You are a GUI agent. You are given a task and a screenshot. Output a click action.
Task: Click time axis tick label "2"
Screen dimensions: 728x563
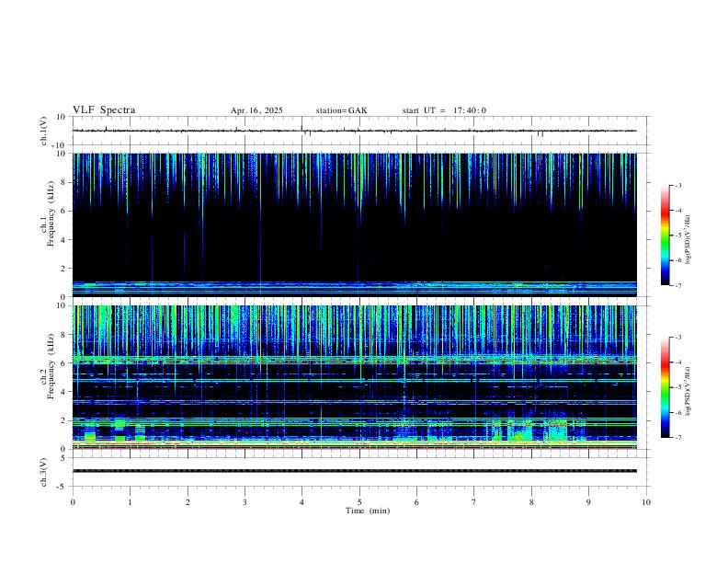point(188,502)
